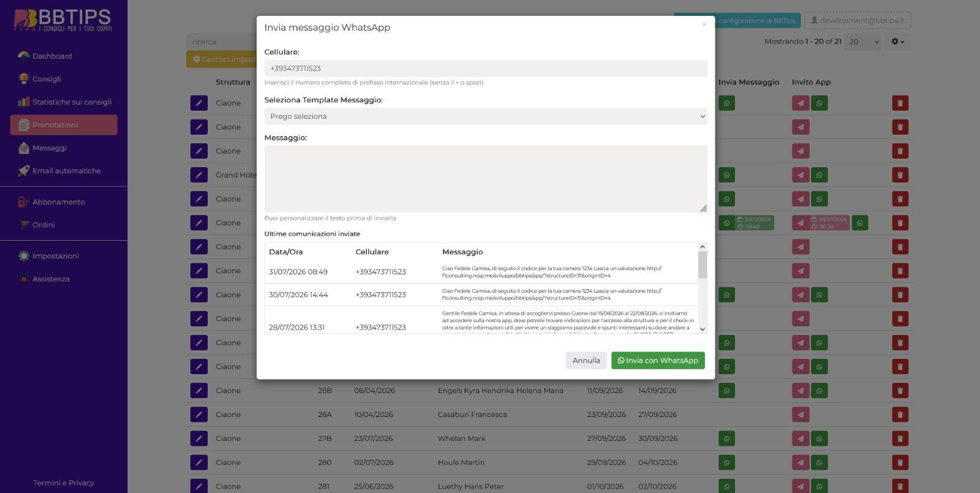
Task: Click the up arrow of the communications list scrollbar
Action: (703, 247)
